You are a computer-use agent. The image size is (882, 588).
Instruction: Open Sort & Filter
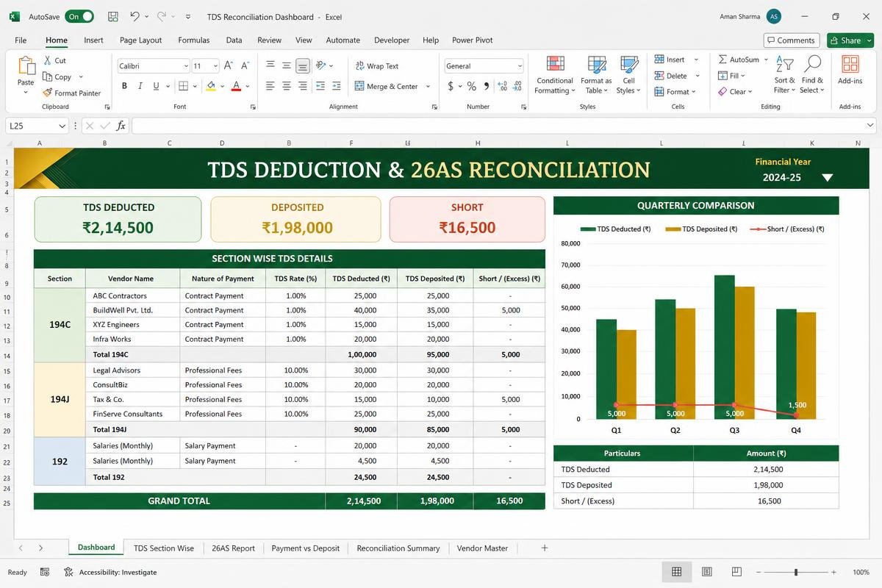coord(784,75)
